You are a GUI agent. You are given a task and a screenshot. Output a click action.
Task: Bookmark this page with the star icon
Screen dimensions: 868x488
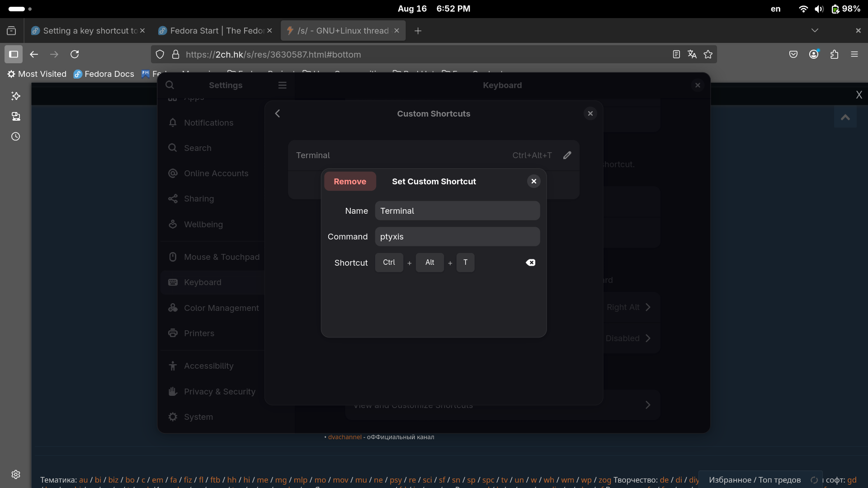(x=708, y=54)
